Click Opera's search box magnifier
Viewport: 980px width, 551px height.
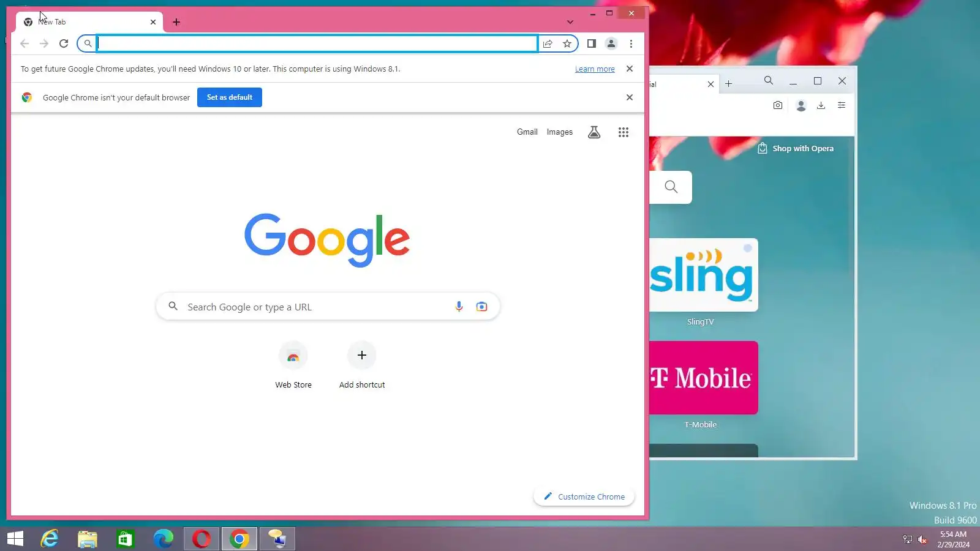click(671, 187)
